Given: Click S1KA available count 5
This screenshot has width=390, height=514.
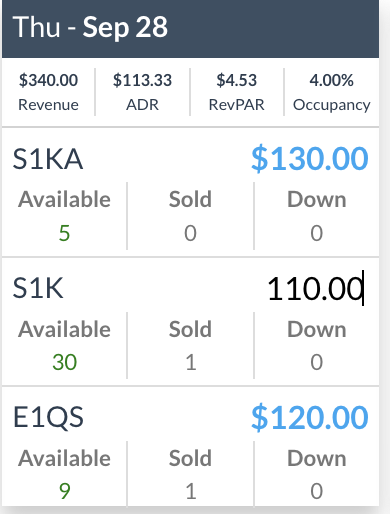Looking at the screenshot, I should coord(64,233).
